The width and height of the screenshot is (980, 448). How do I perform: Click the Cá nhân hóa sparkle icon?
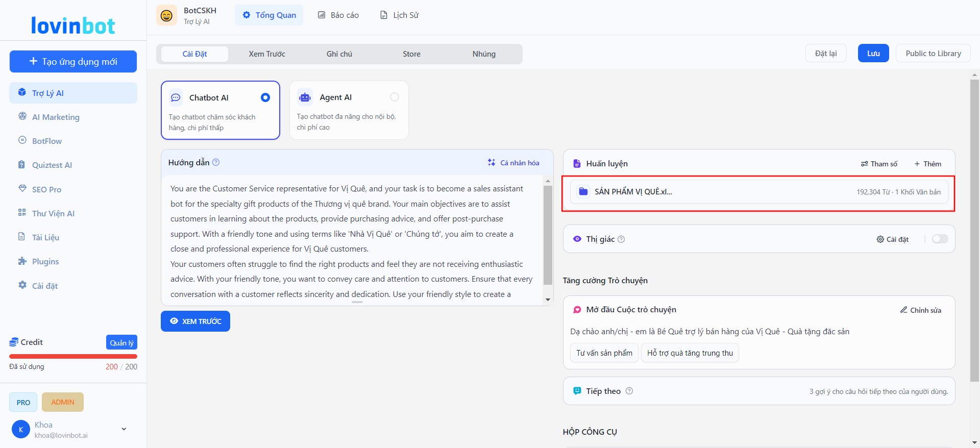[x=491, y=162]
